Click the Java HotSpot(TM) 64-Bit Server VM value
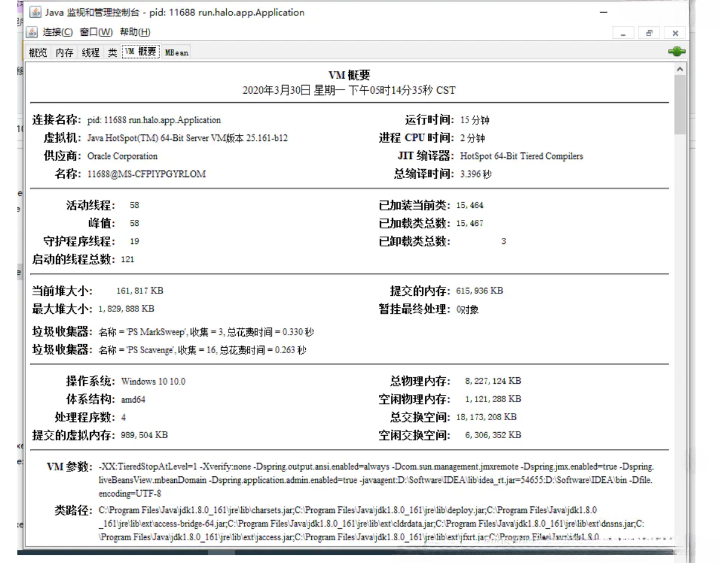 [187, 138]
